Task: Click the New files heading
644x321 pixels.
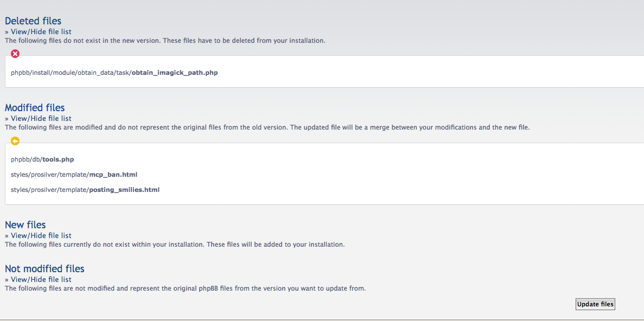Action: click(25, 224)
